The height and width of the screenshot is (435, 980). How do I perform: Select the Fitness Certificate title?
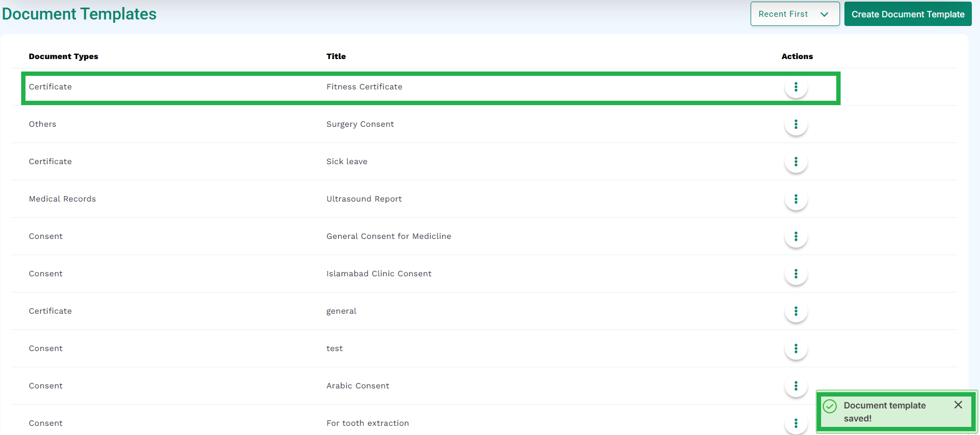pyautogui.click(x=364, y=87)
